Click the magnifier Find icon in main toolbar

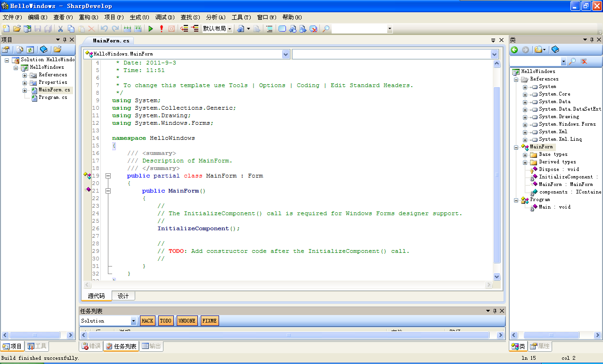pos(326,29)
